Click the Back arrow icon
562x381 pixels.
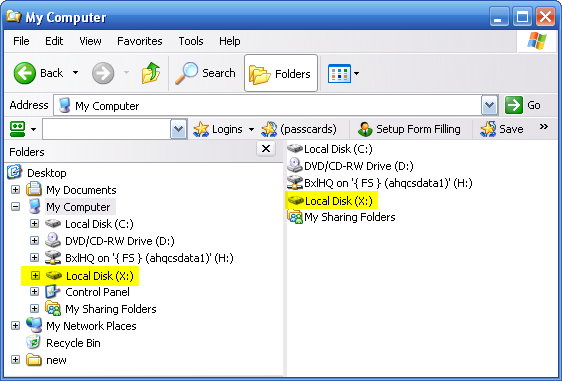point(25,73)
